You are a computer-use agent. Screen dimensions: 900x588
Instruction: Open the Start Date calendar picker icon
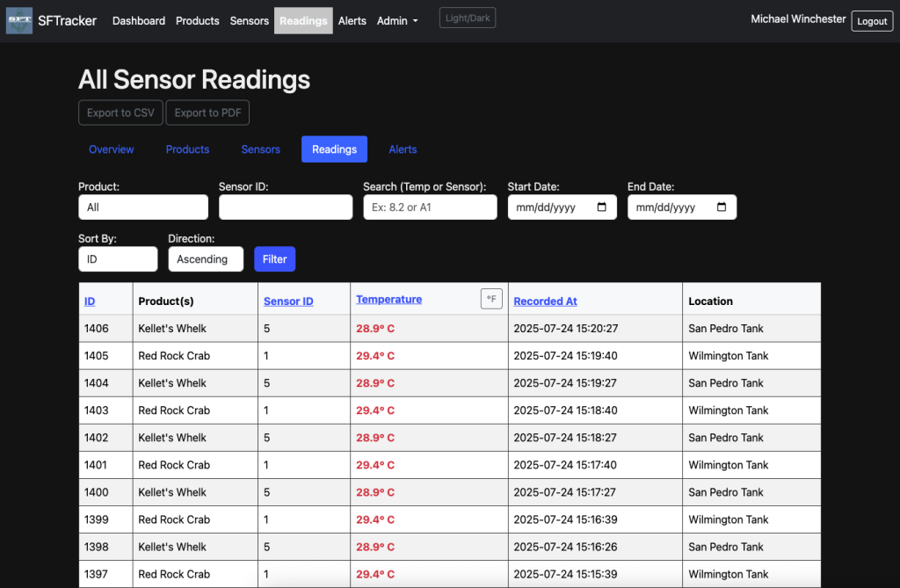[x=601, y=207]
